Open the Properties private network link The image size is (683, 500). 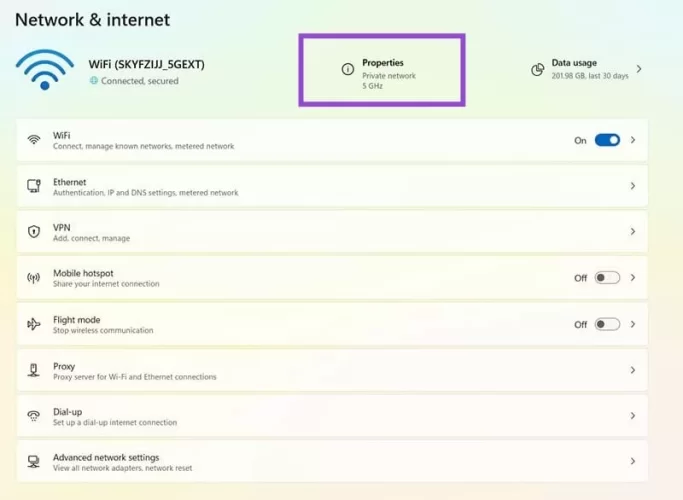[389, 75]
